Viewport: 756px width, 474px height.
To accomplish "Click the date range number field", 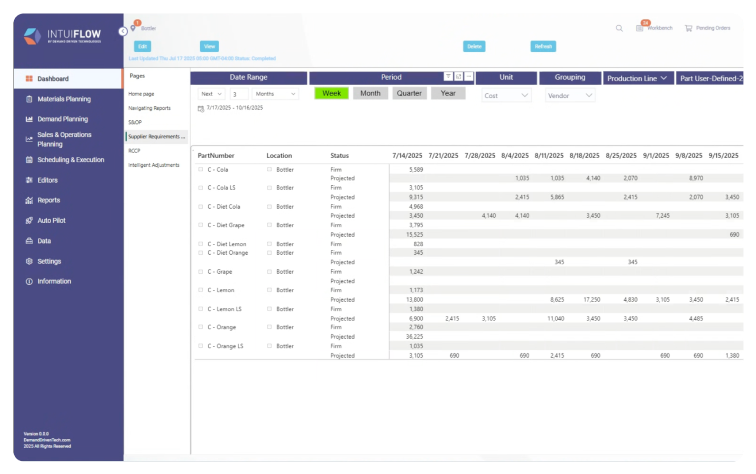I will [238, 93].
